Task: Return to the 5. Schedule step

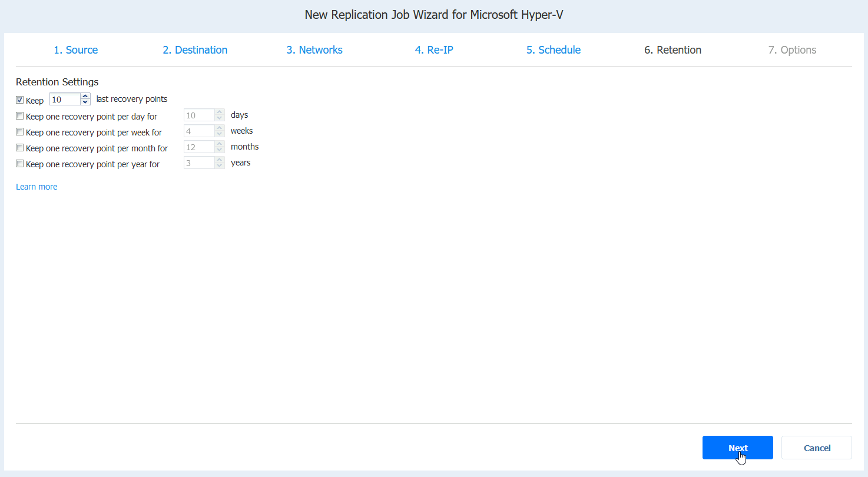Action: pyautogui.click(x=554, y=50)
